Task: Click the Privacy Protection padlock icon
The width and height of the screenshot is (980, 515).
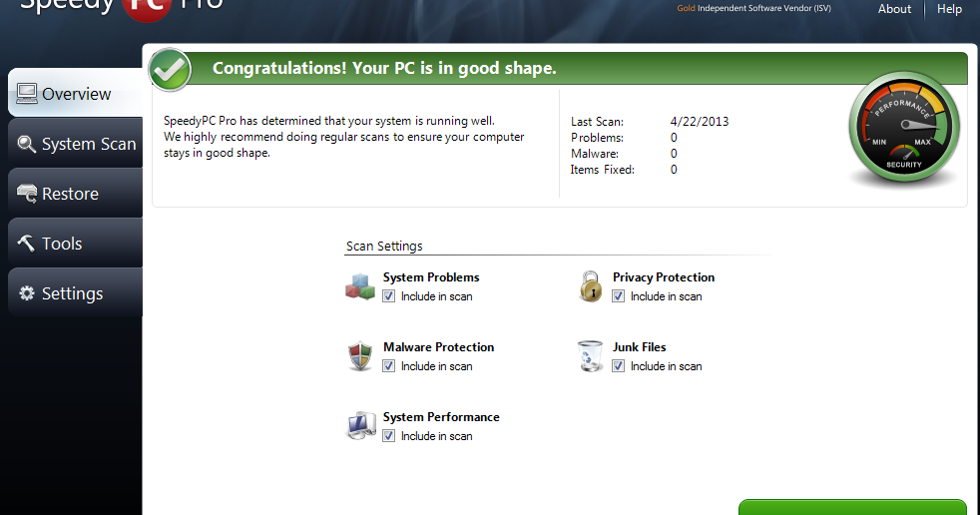Action: click(x=591, y=286)
